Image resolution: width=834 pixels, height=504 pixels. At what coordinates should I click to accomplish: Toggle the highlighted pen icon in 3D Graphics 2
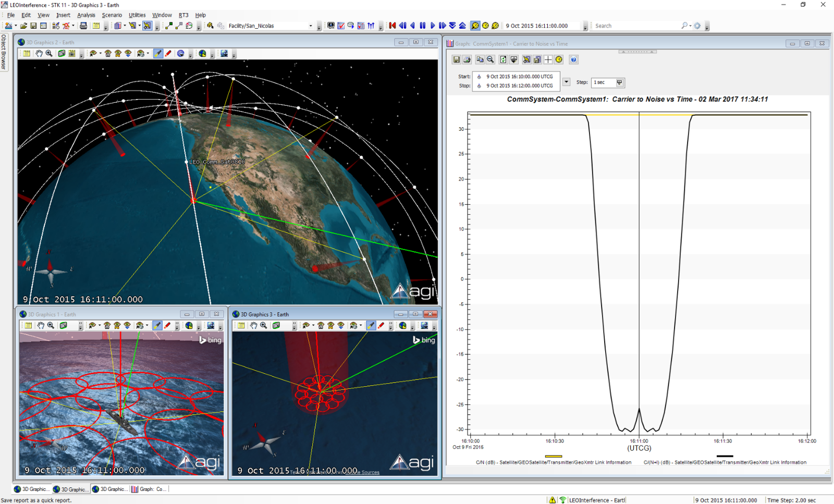click(158, 54)
